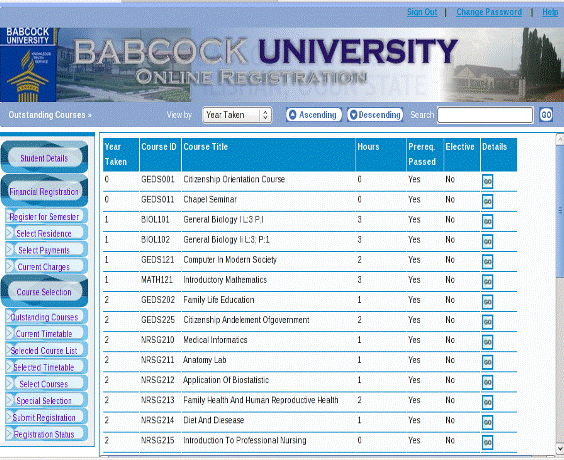
Task: Open details for GEDS001 Citizenship Orientation Course
Action: click(x=487, y=181)
